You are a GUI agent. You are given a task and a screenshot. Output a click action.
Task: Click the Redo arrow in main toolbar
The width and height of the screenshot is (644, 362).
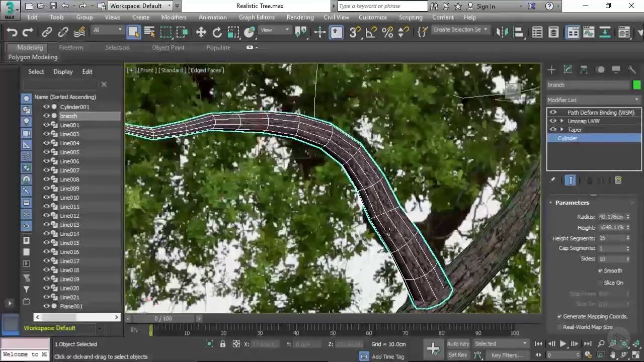(x=28, y=32)
